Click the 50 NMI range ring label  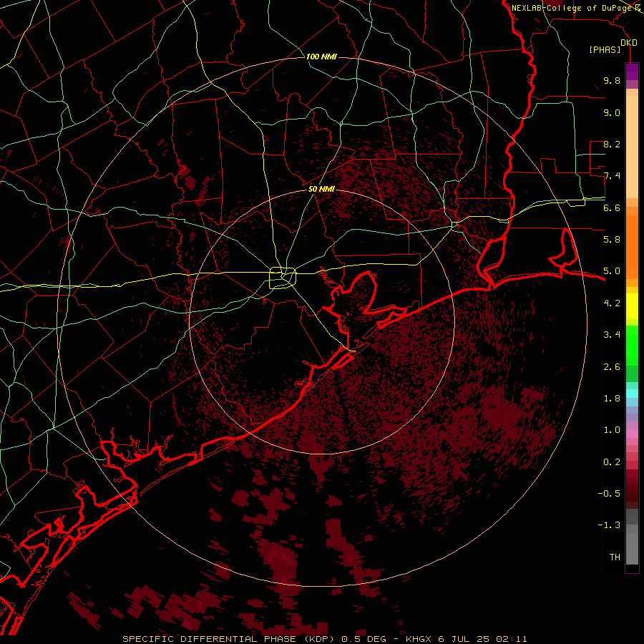[321, 189]
